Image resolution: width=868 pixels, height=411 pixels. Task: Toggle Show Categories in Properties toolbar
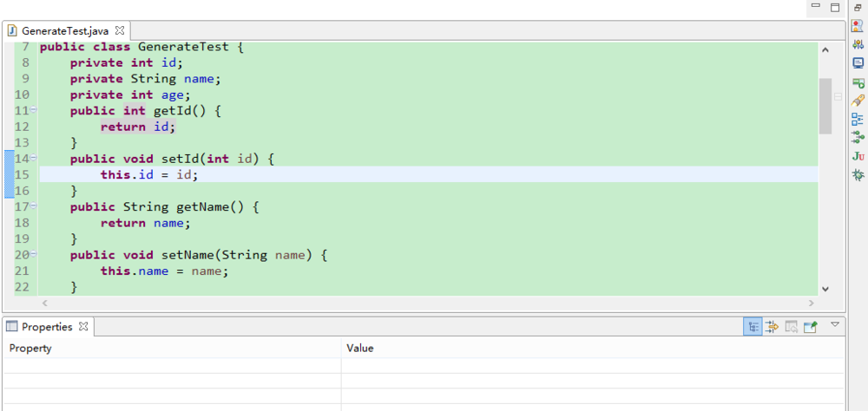(753, 327)
